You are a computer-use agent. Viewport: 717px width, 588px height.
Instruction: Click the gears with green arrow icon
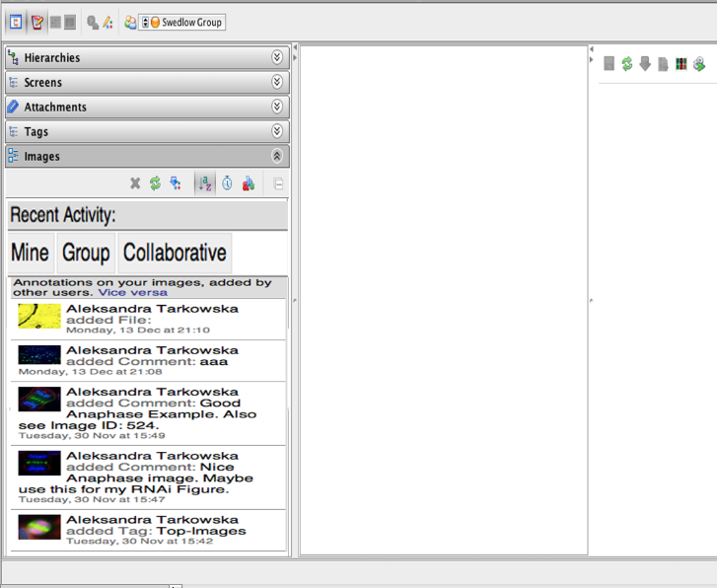pyautogui.click(x=699, y=63)
